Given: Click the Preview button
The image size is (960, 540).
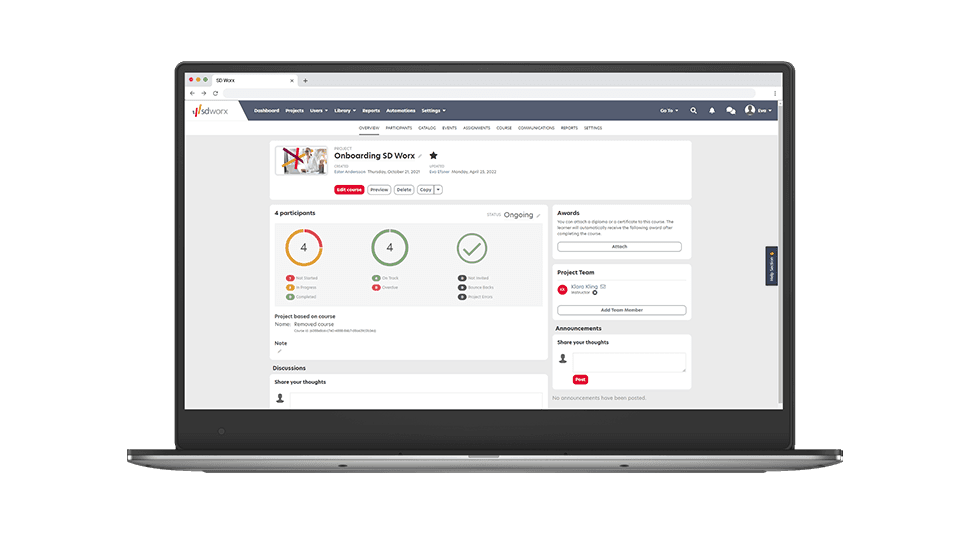Looking at the screenshot, I should 379,190.
